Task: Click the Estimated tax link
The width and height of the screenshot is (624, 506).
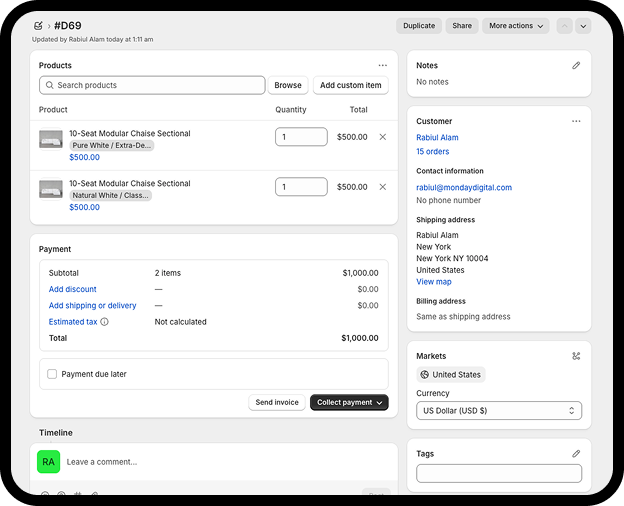Action: 73,322
